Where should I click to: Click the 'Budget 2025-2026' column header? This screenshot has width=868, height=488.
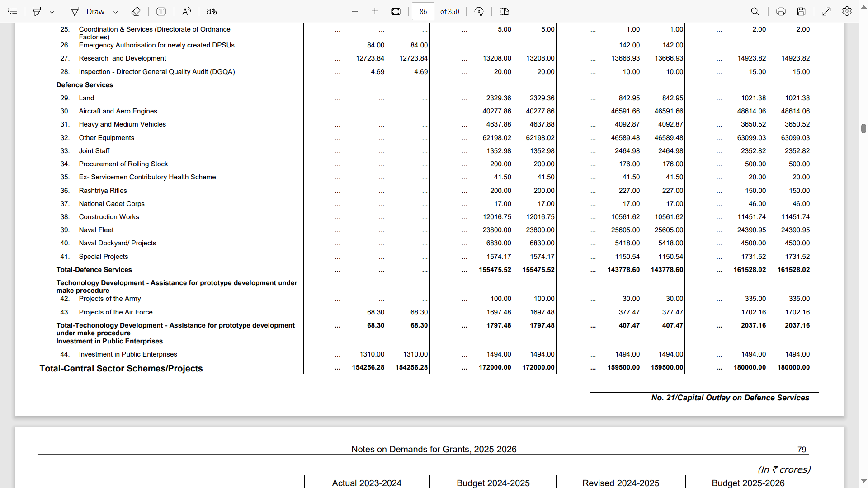click(x=748, y=483)
